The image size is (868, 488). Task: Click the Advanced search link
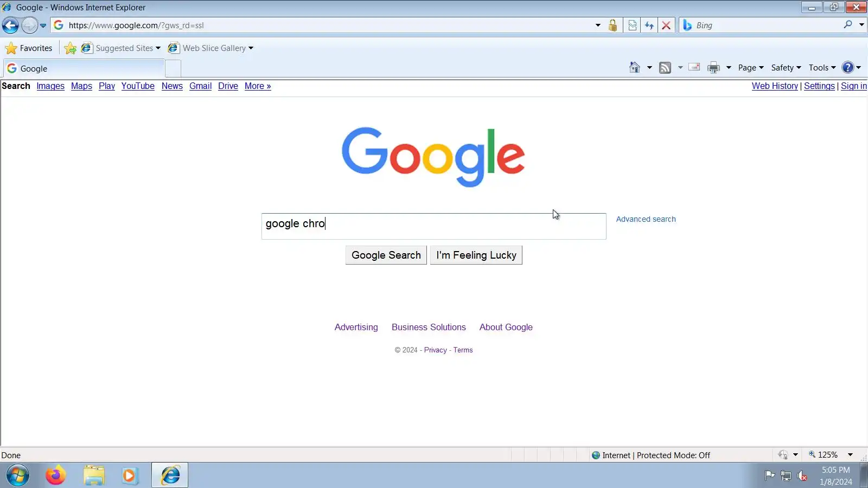(646, 219)
